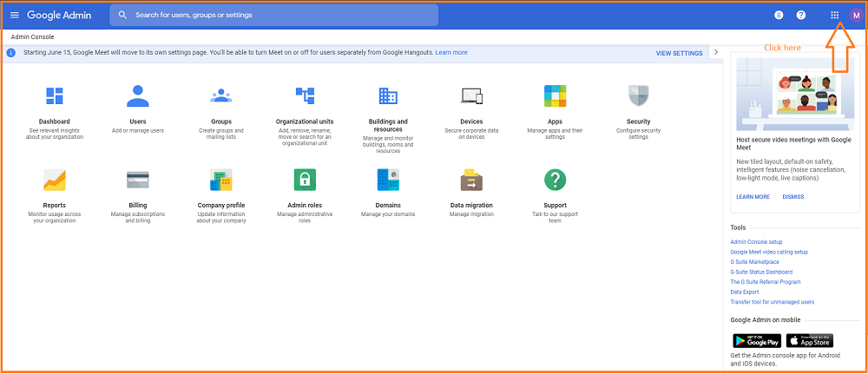868x374 pixels.
Task: Click the Company profile label text
Action: (221, 206)
